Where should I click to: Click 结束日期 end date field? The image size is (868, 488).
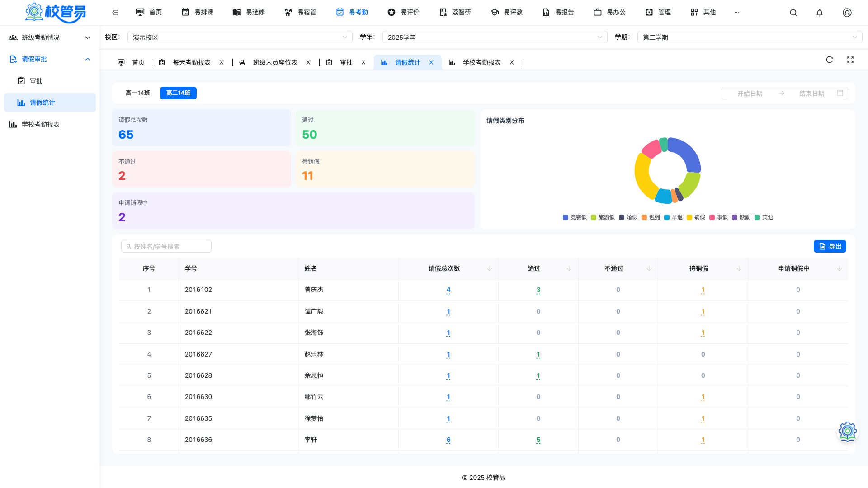pyautogui.click(x=811, y=94)
